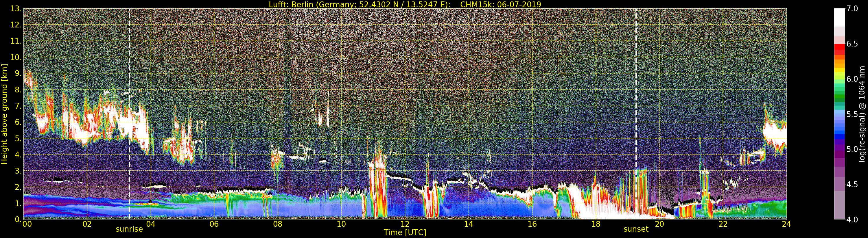Viewport: 868px width, 238px height.
Task: Click the "13." height axis tick label
Action: pyautogui.click(x=16, y=9)
